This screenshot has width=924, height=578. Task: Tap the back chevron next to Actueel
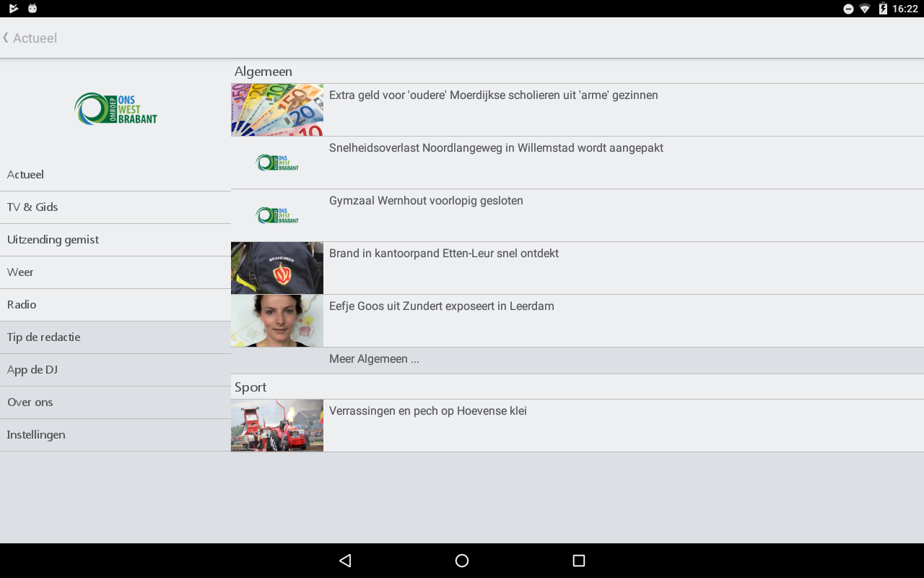tap(6, 38)
